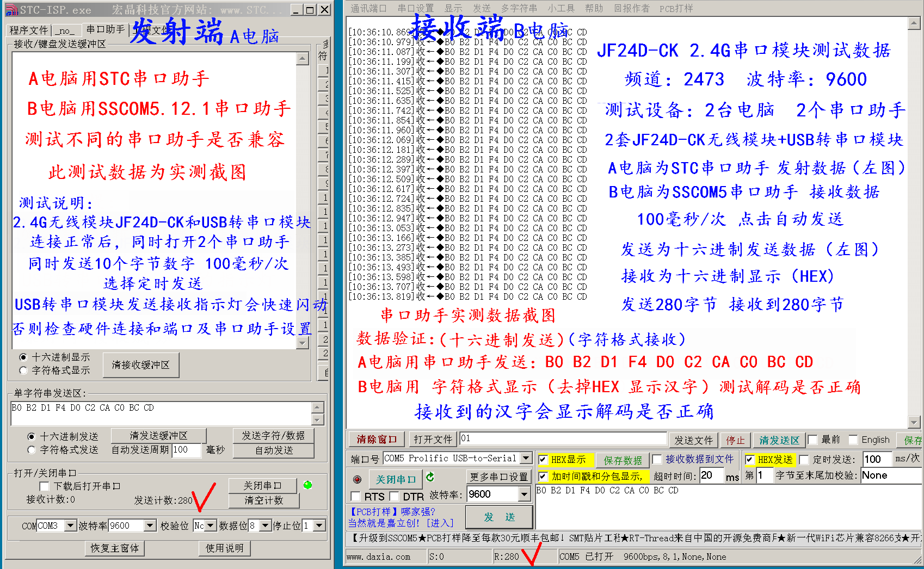Image resolution: width=924 pixels, height=569 pixels.
Task: Click the STC-ISP title bar app icon
Action: pyautogui.click(x=11, y=10)
